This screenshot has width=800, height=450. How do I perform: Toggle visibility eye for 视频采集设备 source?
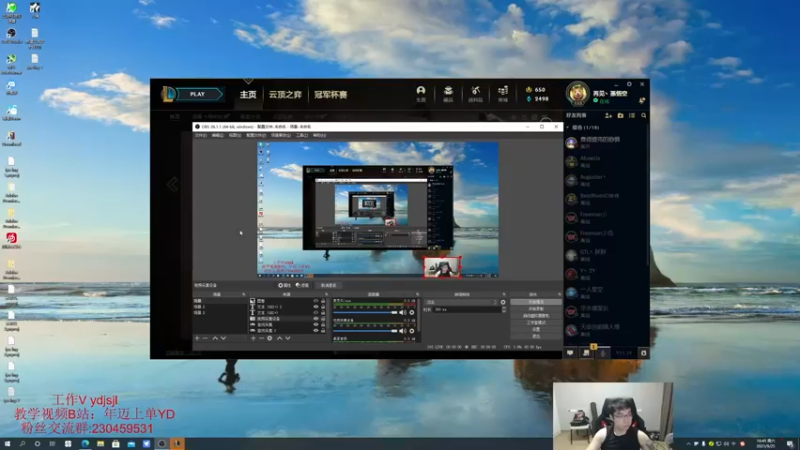[316, 318]
